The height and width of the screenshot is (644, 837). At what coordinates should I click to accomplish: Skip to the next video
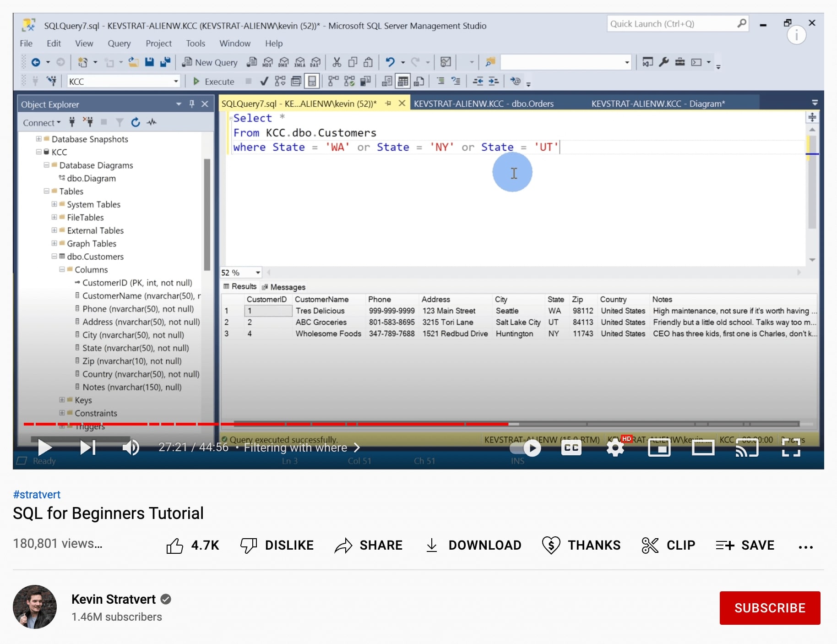[87, 448]
